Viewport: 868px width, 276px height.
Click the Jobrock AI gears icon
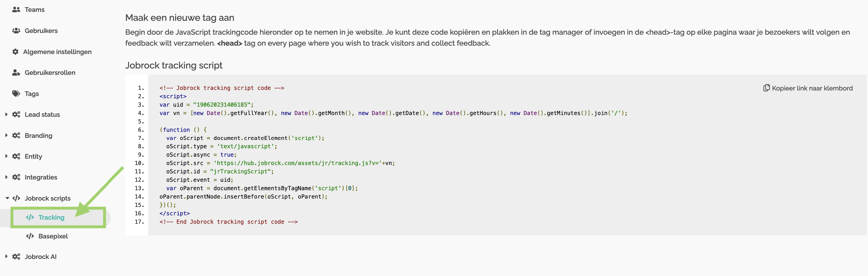pos(16,256)
